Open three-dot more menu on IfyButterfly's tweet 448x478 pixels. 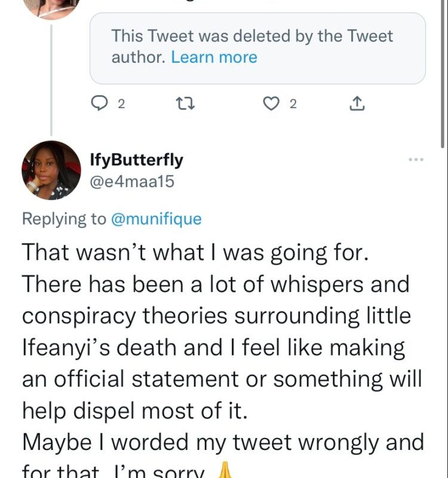[x=416, y=160]
